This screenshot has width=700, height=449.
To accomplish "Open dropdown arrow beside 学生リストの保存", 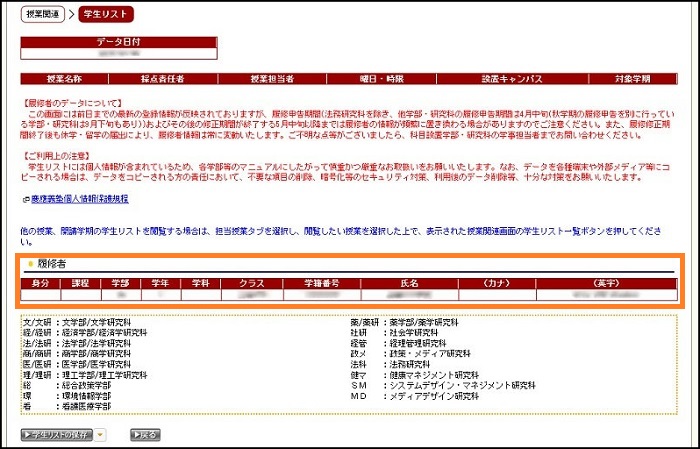I will [100, 435].
